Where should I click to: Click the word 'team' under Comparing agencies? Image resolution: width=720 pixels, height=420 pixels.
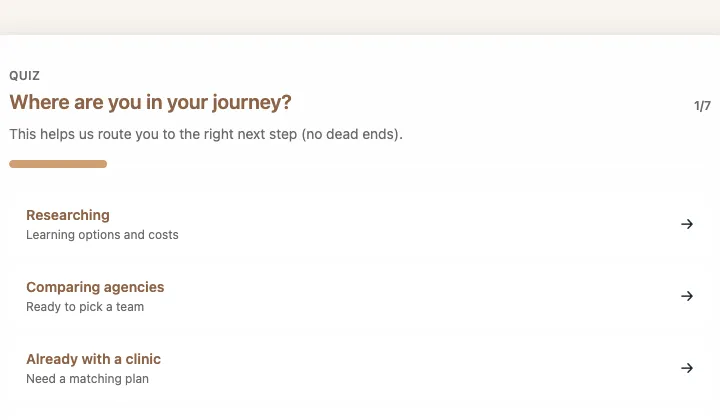pos(130,307)
